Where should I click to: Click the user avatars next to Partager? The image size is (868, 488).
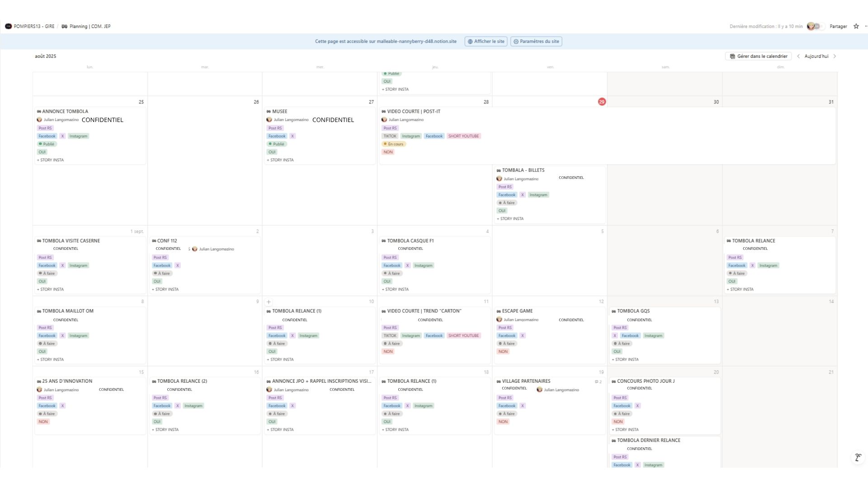(x=816, y=26)
